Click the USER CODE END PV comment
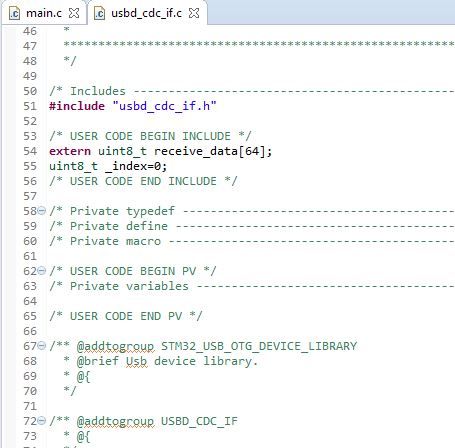The height and width of the screenshot is (448, 455). click(x=126, y=316)
